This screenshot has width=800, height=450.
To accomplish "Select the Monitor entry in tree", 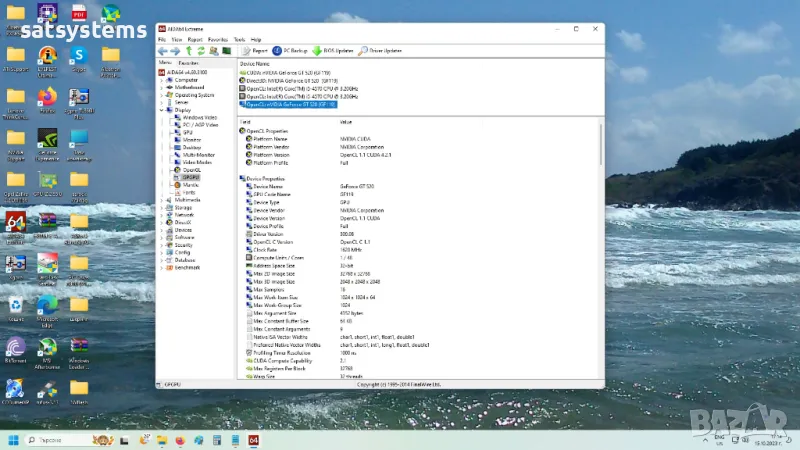I will tap(192, 139).
